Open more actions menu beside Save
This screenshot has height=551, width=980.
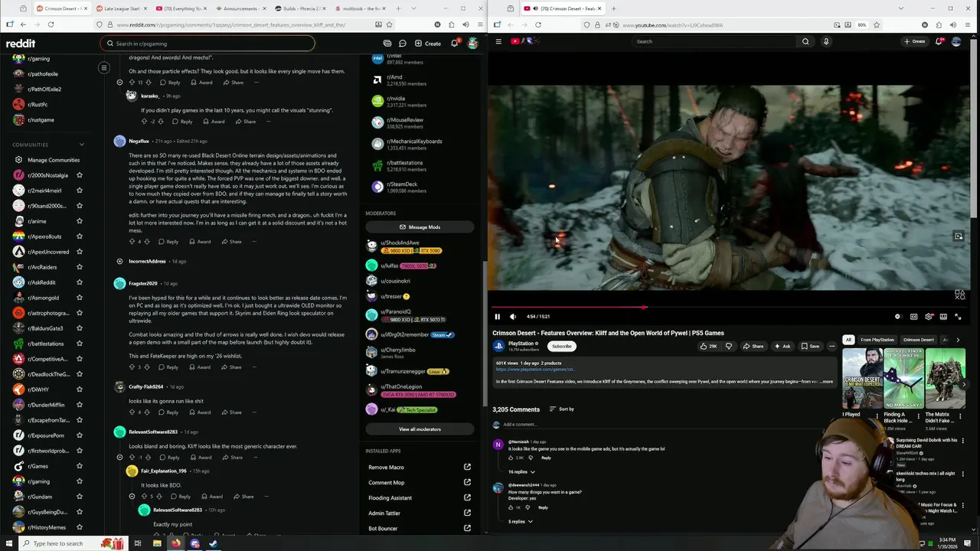click(x=831, y=346)
